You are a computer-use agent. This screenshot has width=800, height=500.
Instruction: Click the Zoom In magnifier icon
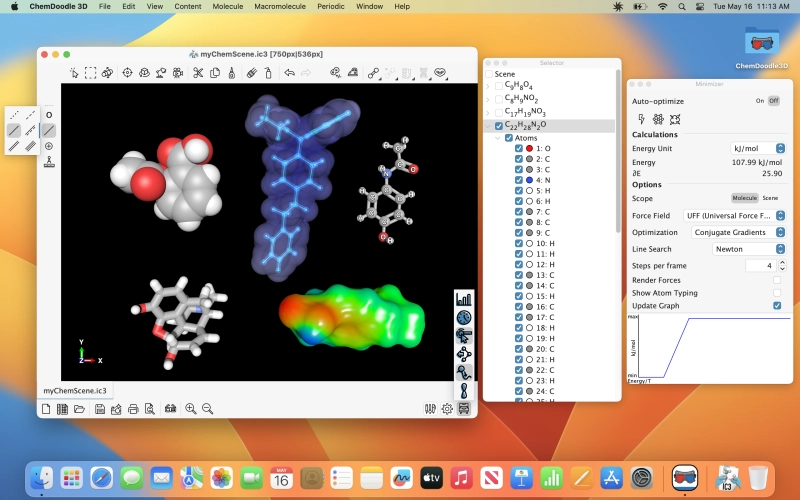coord(190,409)
